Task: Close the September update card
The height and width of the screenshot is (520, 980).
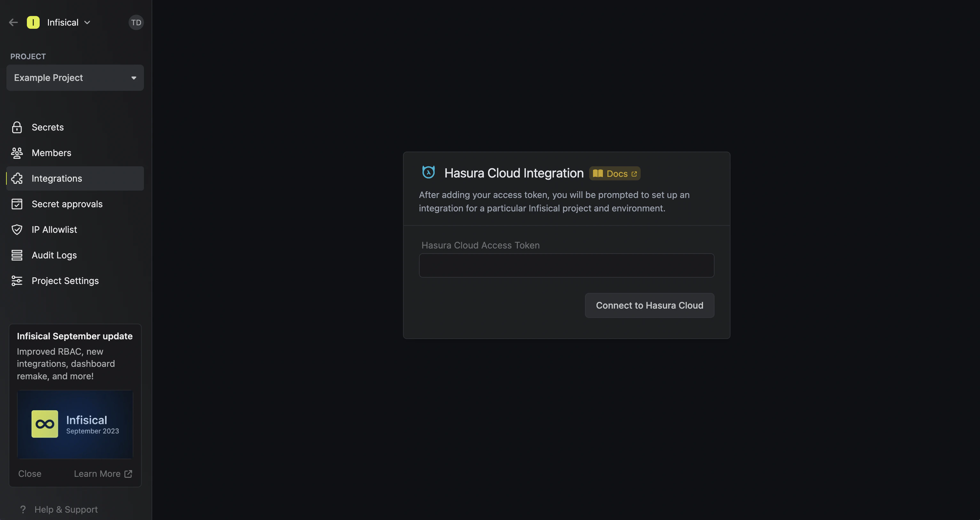Action: click(30, 474)
